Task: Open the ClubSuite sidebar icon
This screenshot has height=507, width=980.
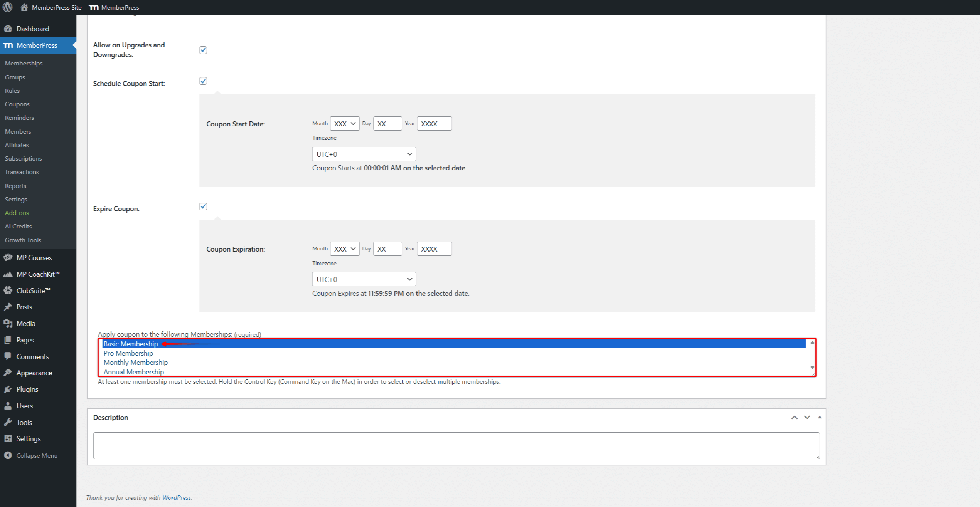Action: [8, 290]
